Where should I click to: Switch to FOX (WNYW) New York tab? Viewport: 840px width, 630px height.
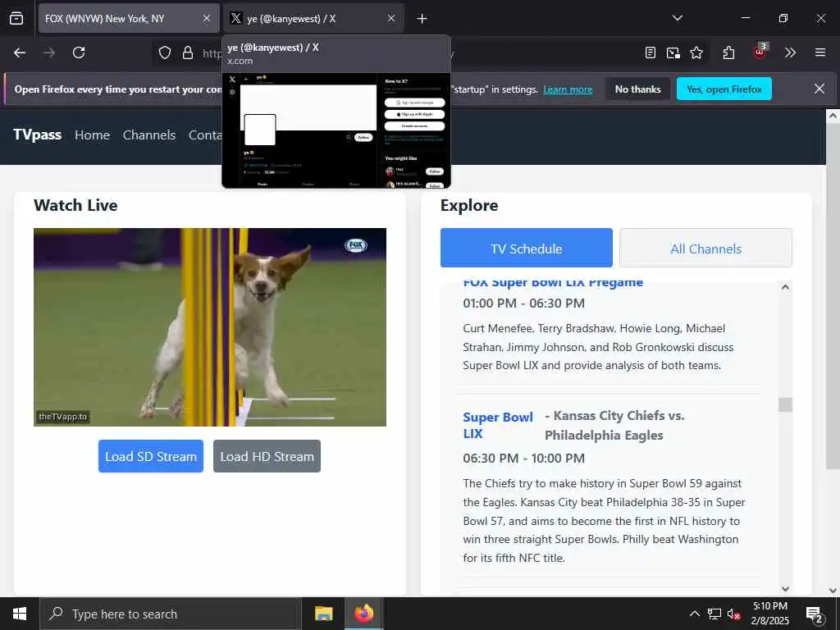click(129, 18)
